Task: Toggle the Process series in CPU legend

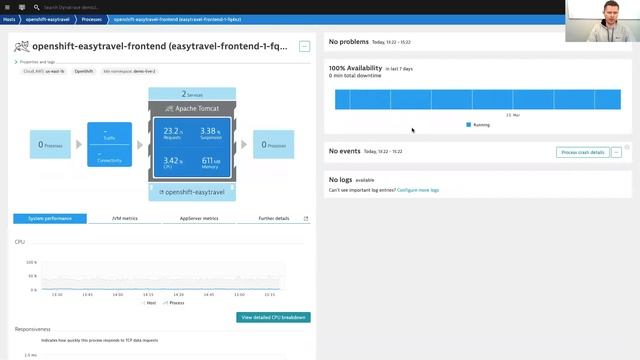Action: coord(174,303)
